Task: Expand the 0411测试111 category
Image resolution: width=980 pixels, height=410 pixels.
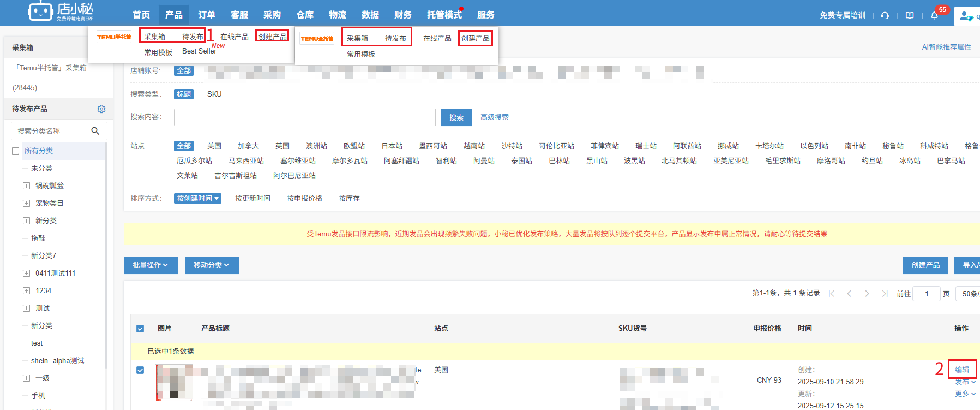Action: click(26, 273)
